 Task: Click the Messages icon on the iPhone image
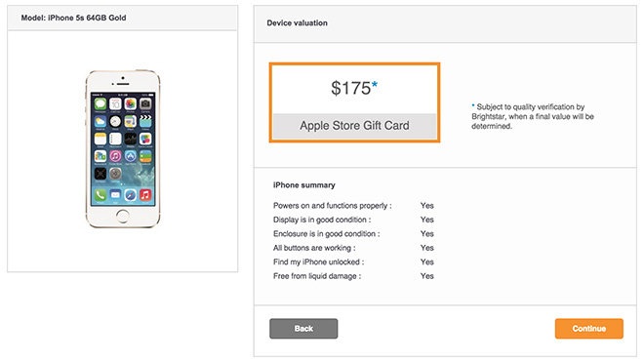pyautogui.click(x=101, y=104)
